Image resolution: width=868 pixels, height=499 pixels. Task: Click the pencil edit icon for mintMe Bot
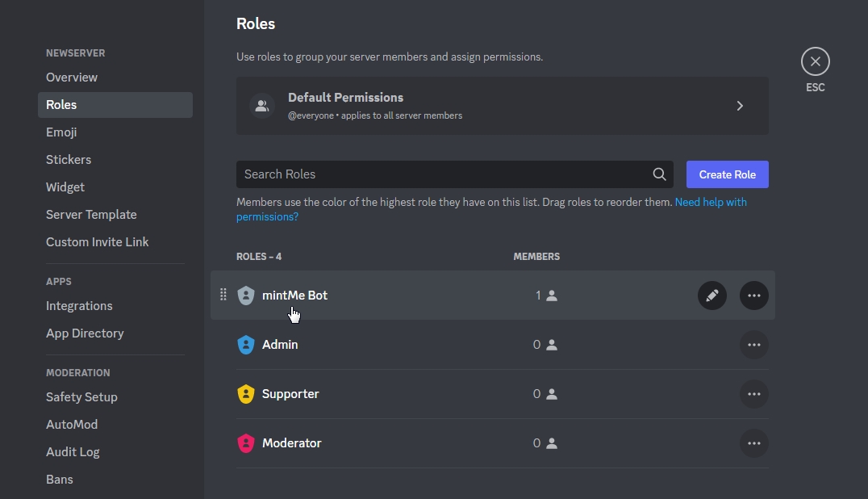tap(712, 296)
